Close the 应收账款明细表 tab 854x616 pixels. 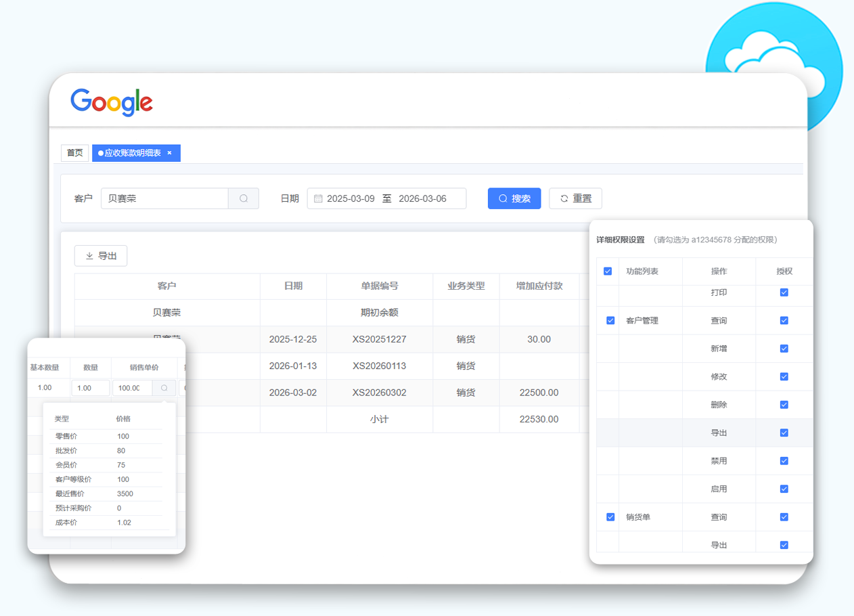pyautogui.click(x=169, y=153)
